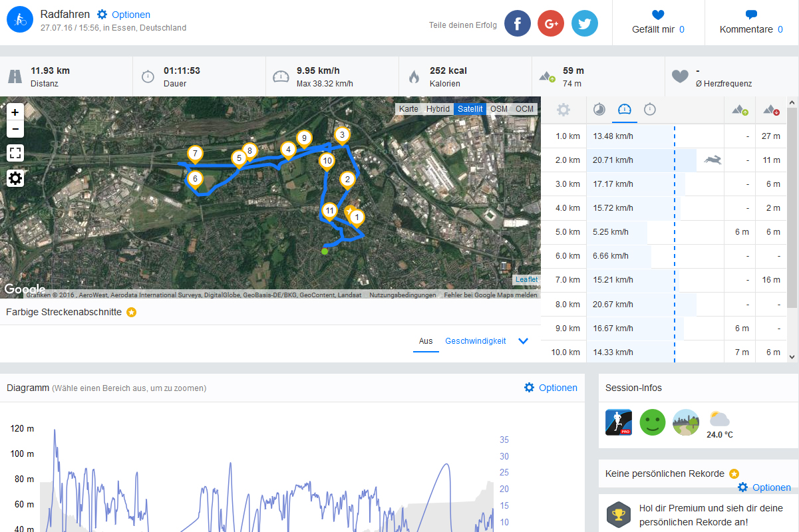Image resolution: width=799 pixels, height=532 pixels.
Task: Click the Runtastic PRO app icon
Action: pos(619,422)
